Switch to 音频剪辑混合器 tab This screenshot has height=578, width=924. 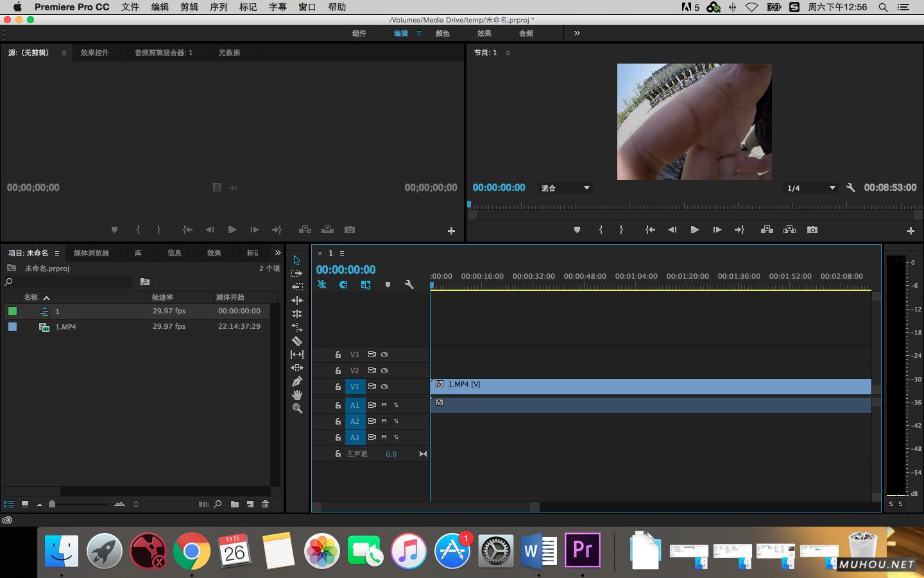(164, 53)
